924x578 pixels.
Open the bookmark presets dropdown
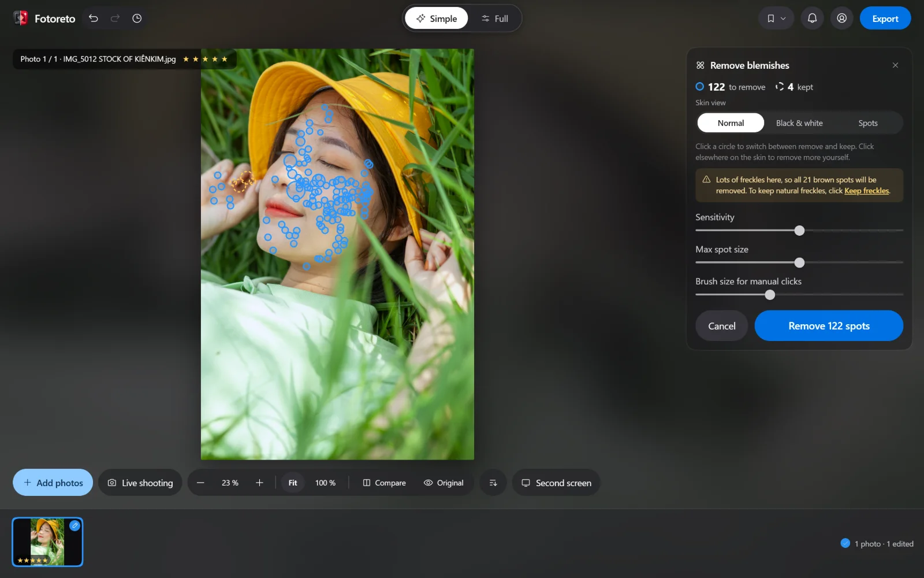pyautogui.click(x=776, y=18)
